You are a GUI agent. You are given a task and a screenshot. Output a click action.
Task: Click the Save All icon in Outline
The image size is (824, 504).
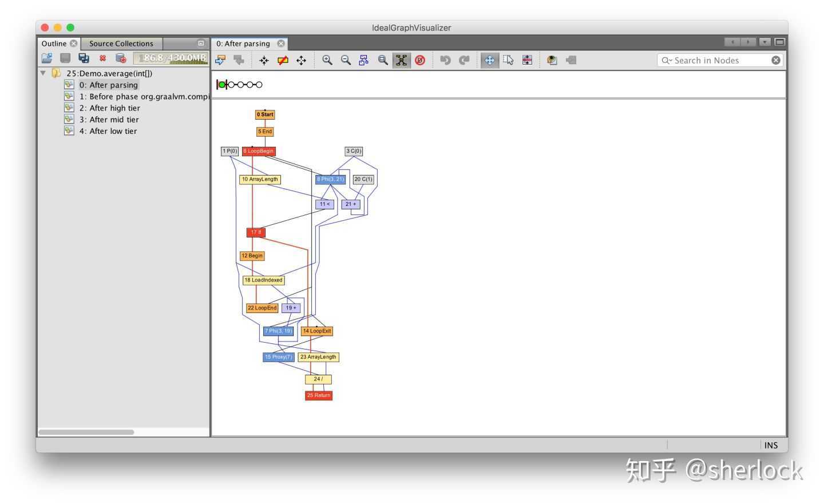point(84,58)
